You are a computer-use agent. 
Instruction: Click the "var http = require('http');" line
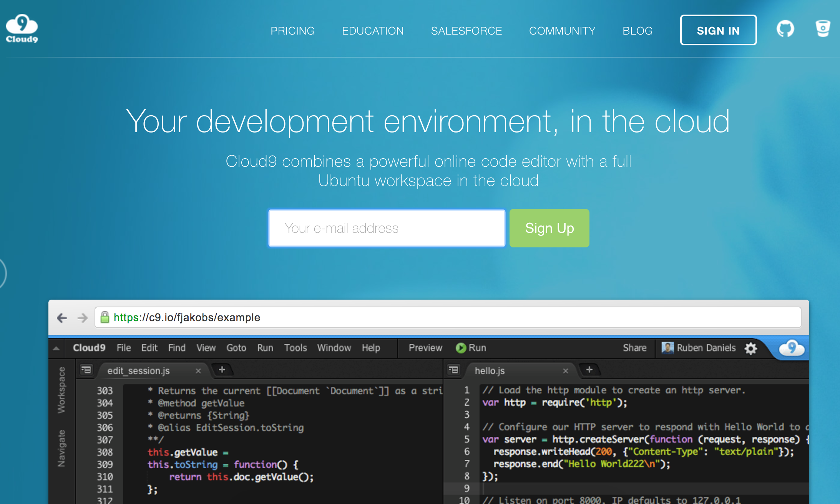point(555,402)
